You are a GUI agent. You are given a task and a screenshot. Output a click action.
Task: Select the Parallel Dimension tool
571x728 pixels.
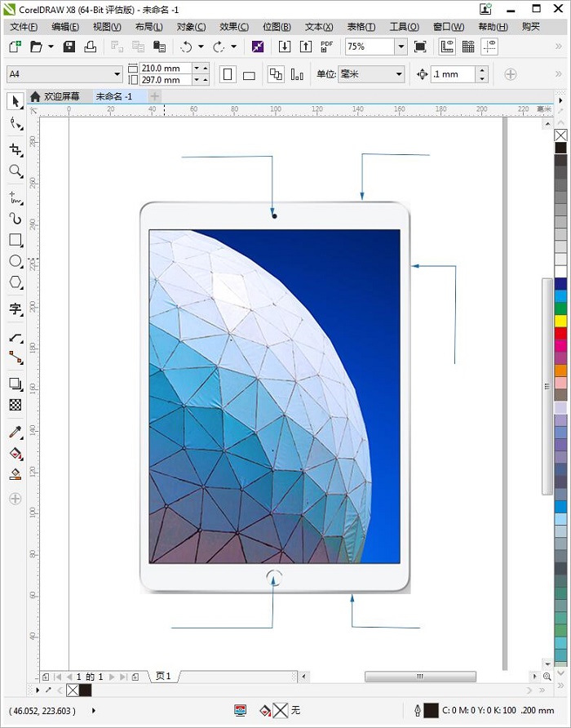(15, 337)
